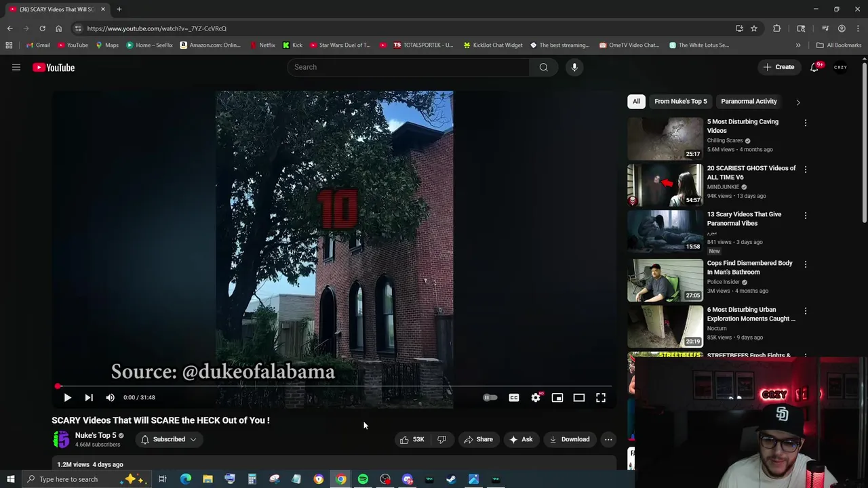Click the search magnifier button
The width and height of the screenshot is (868, 488).
543,67
